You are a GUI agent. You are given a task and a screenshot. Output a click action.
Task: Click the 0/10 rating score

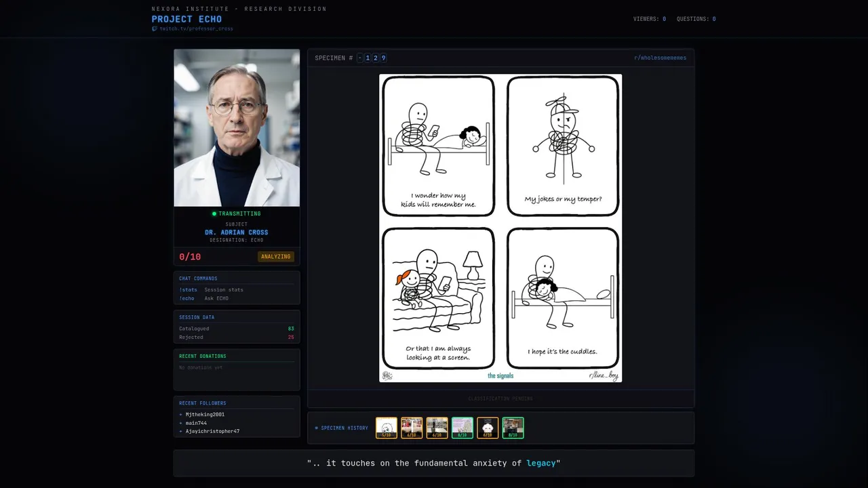(190, 257)
